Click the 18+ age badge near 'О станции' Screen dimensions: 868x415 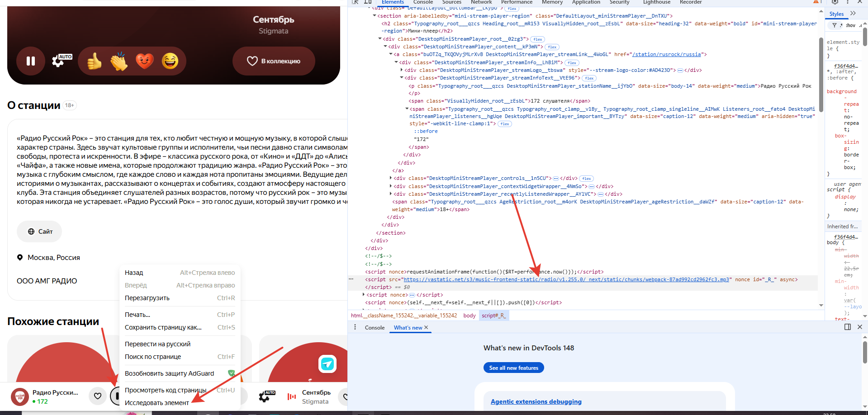point(70,105)
